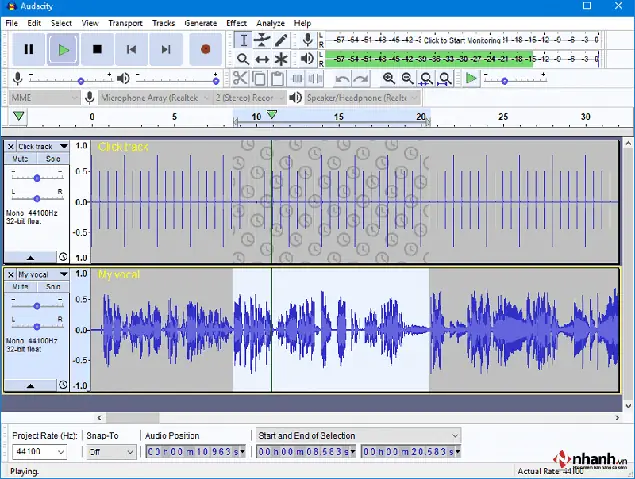Click the Play-at-speed green button
Image resolution: width=635 pixels, height=479 pixels.
click(x=471, y=78)
